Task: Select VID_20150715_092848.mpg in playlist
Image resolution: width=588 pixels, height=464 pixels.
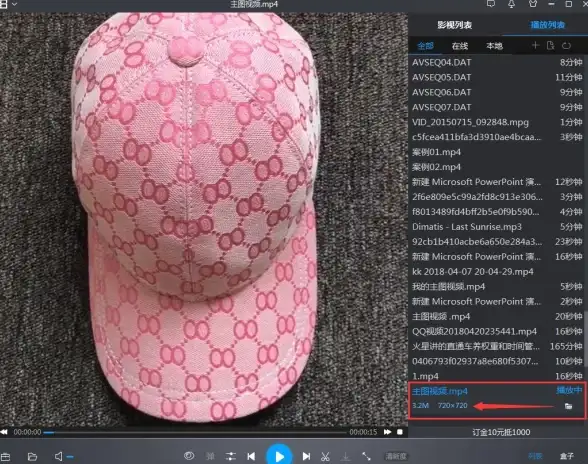Action: (x=497, y=123)
